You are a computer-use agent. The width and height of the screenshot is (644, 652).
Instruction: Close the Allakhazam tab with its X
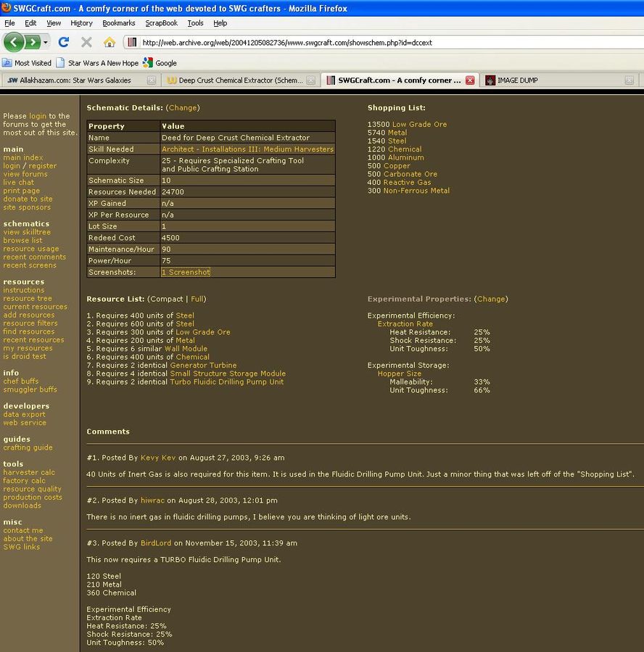click(x=151, y=81)
